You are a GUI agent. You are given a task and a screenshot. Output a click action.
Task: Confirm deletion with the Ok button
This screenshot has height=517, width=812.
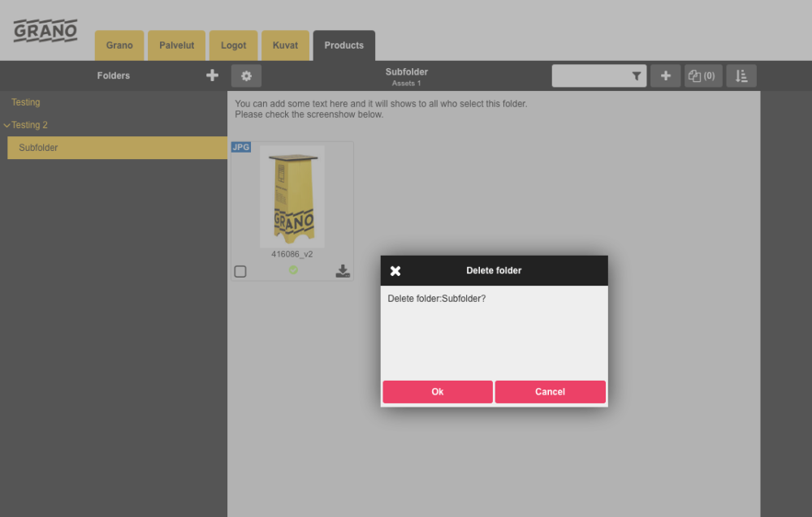[438, 392]
